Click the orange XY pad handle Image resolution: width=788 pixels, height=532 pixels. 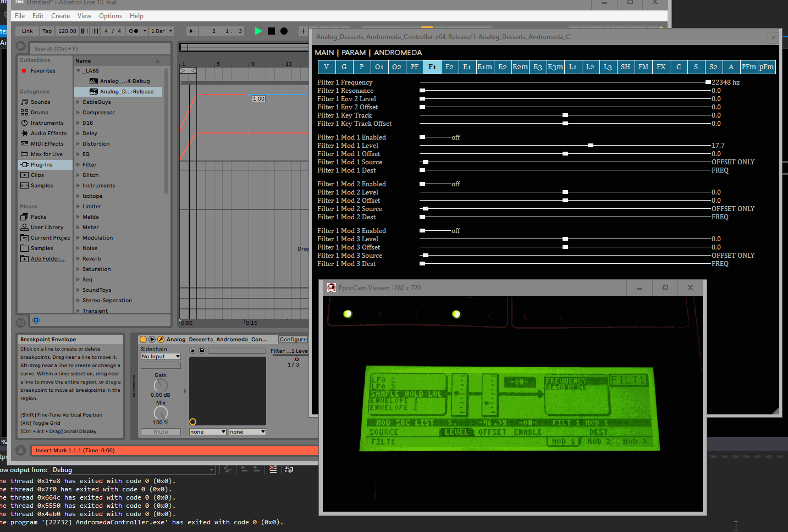pyautogui.click(x=192, y=422)
